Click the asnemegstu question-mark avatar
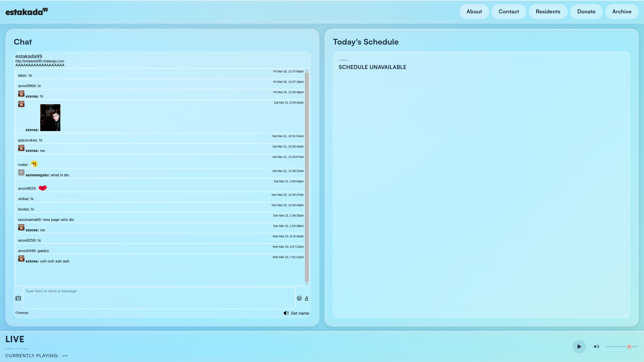 (21, 173)
